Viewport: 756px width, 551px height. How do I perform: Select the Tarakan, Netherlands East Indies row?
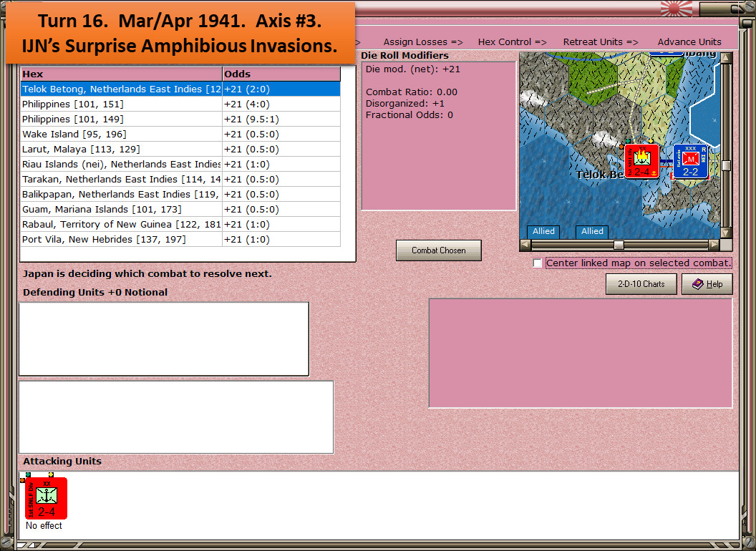[180, 180]
